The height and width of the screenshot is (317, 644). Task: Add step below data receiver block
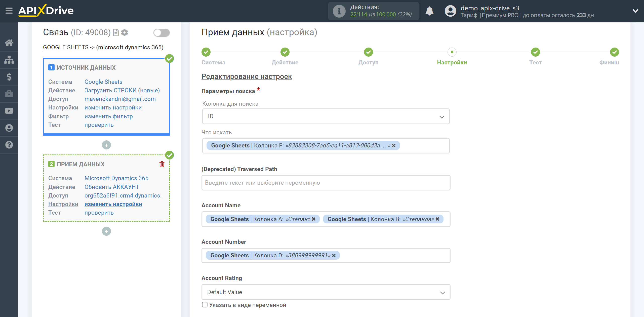pyautogui.click(x=106, y=231)
